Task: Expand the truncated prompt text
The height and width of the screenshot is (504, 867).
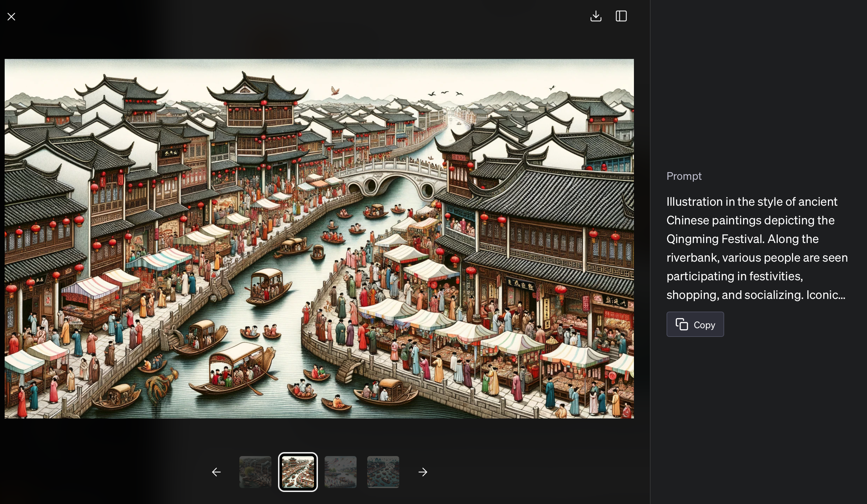Action: (x=756, y=248)
